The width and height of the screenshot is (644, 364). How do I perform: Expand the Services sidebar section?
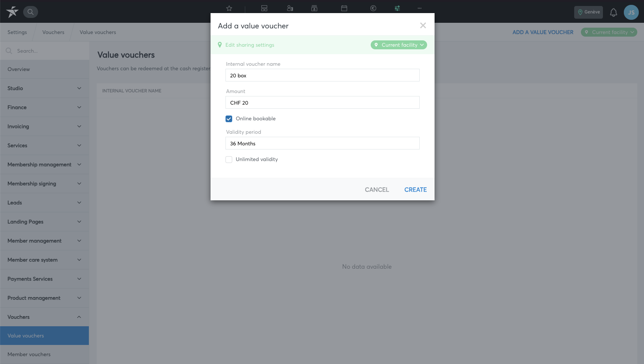[x=44, y=145]
